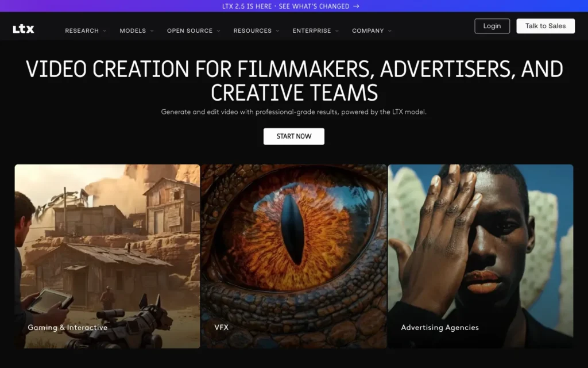Click the arrow icon in the LTX 2.5 banner

pyautogui.click(x=356, y=6)
